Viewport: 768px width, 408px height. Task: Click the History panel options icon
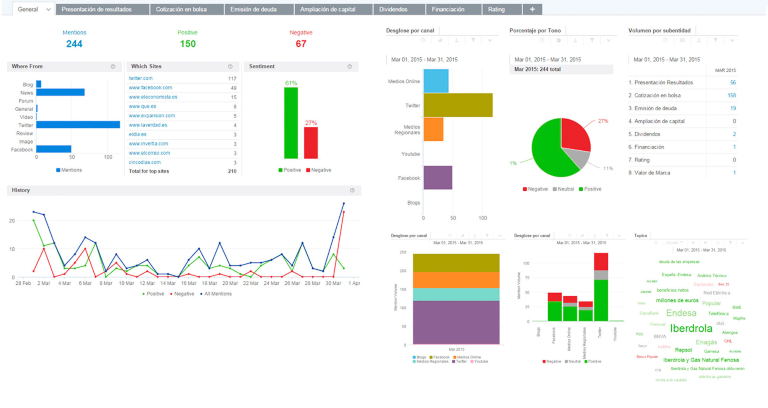point(351,190)
